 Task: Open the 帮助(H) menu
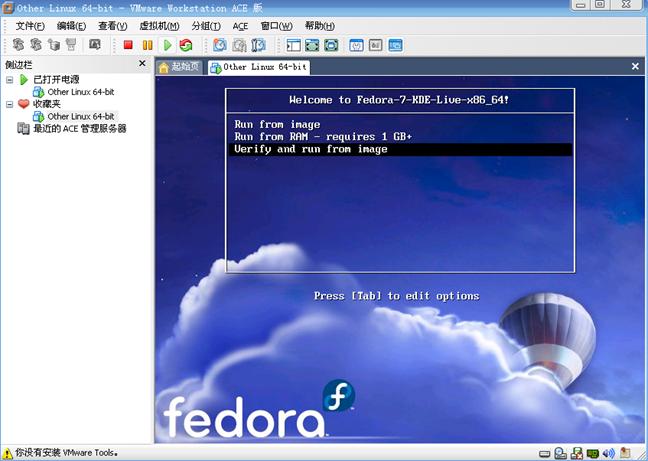tap(319, 26)
